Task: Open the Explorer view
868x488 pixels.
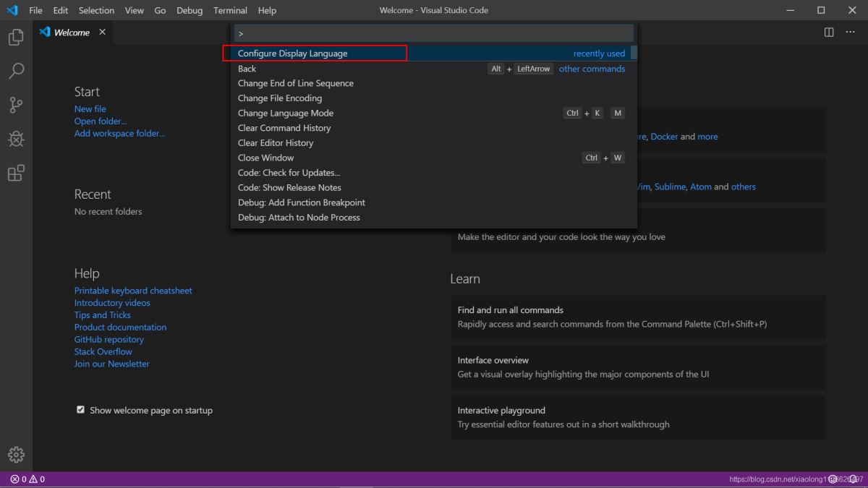Action: pyautogui.click(x=15, y=36)
